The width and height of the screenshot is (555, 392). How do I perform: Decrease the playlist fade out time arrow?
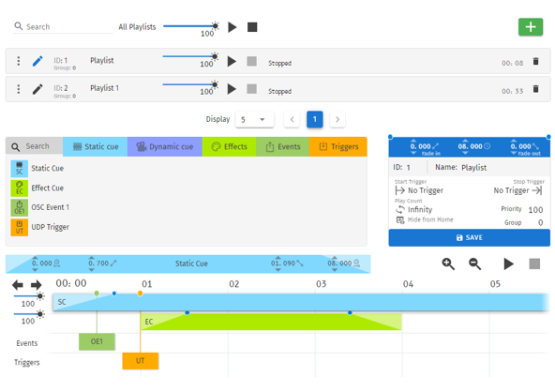click(x=514, y=153)
